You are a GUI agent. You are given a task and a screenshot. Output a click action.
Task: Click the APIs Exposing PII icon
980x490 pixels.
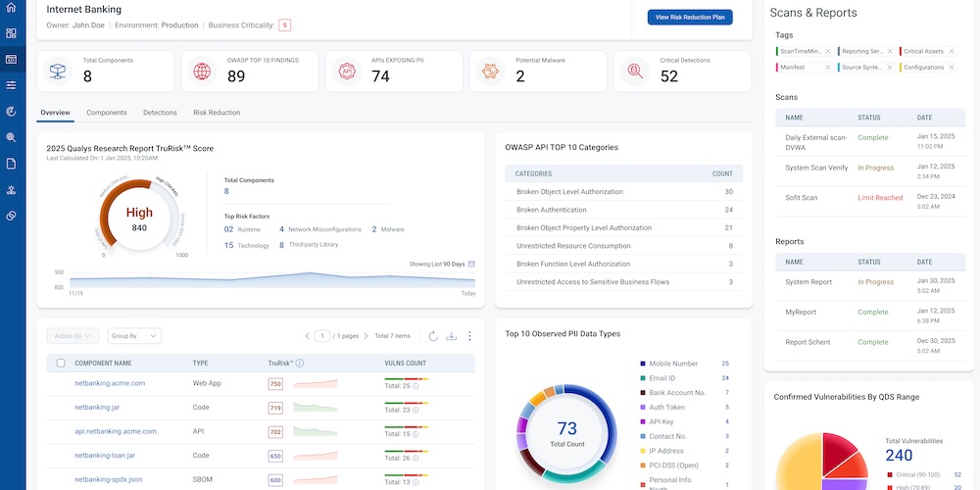click(346, 72)
